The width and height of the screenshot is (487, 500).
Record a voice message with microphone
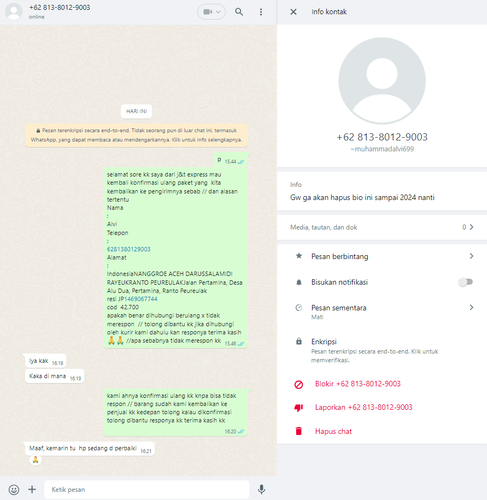pos(262,489)
